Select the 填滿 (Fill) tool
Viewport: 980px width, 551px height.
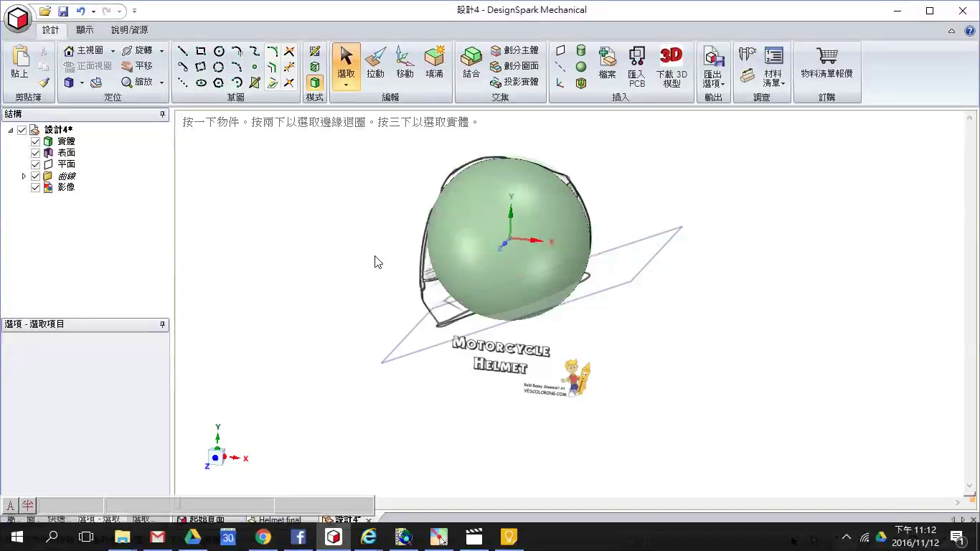click(434, 62)
